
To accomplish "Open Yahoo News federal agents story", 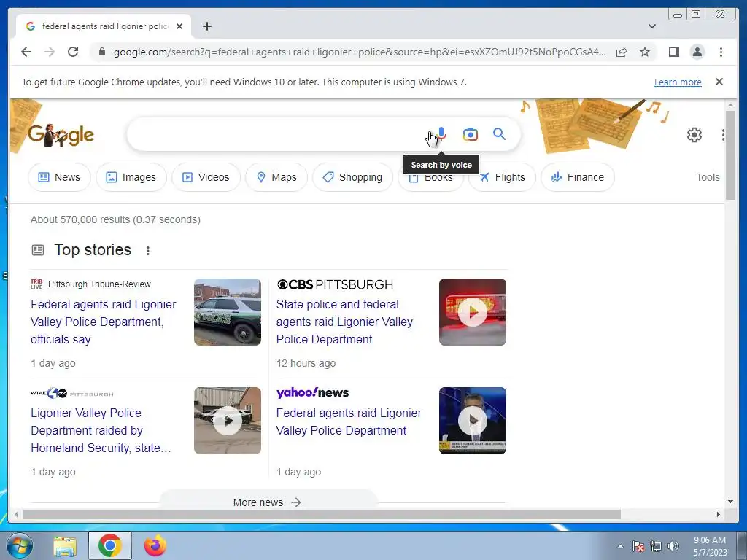I will click(349, 422).
